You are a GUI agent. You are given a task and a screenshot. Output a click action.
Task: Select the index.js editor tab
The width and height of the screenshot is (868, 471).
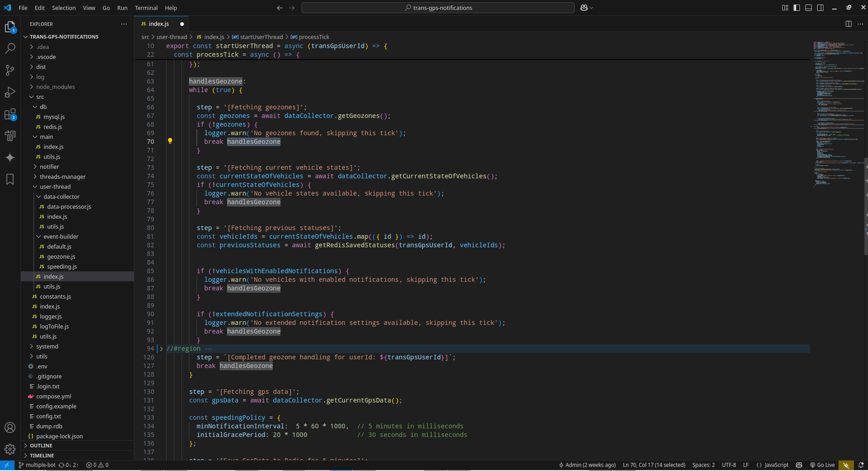click(x=158, y=24)
